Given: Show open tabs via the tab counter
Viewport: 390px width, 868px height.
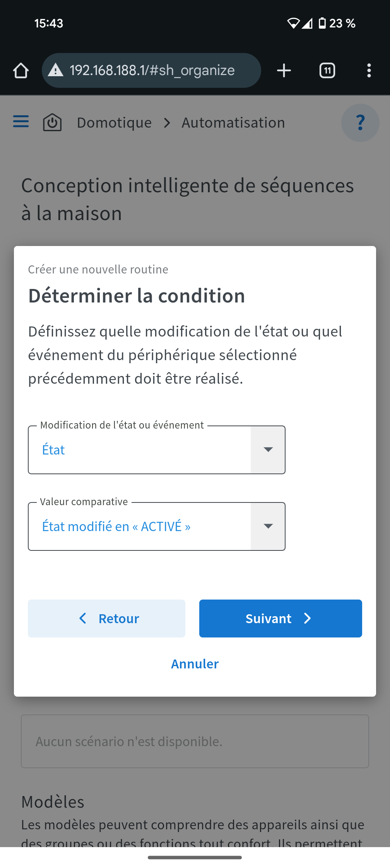Looking at the screenshot, I should coord(327,71).
